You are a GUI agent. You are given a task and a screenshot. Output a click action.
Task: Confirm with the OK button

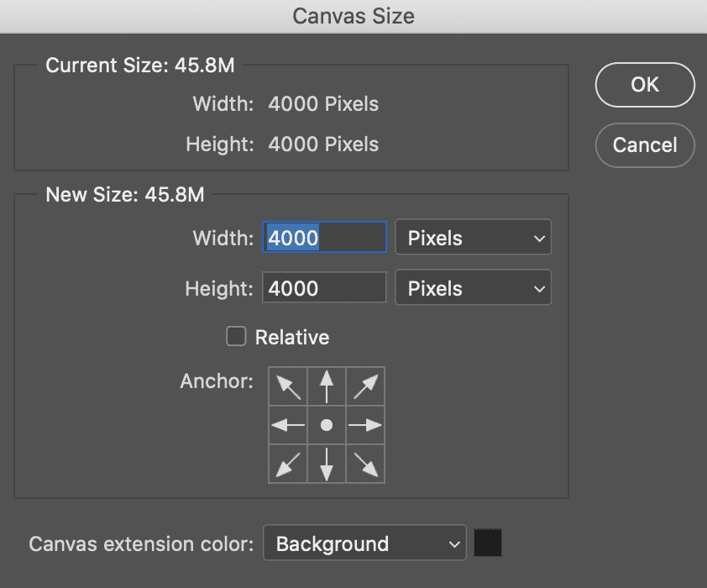click(x=645, y=85)
